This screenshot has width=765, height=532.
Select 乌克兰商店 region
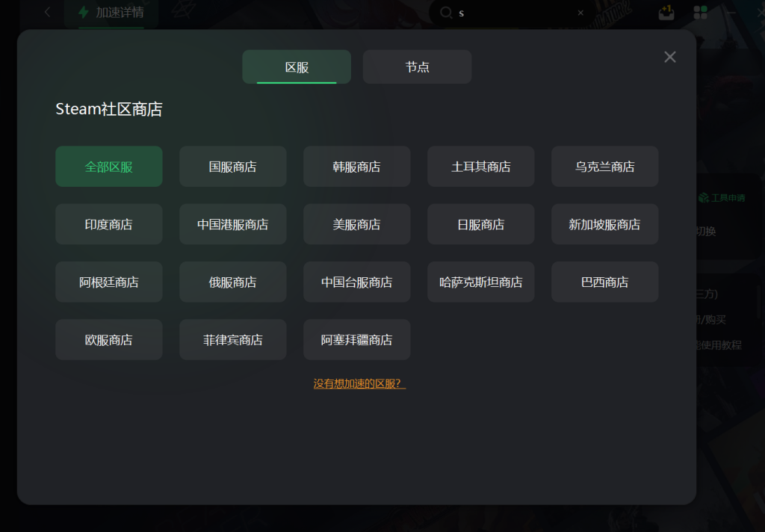[605, 167]
